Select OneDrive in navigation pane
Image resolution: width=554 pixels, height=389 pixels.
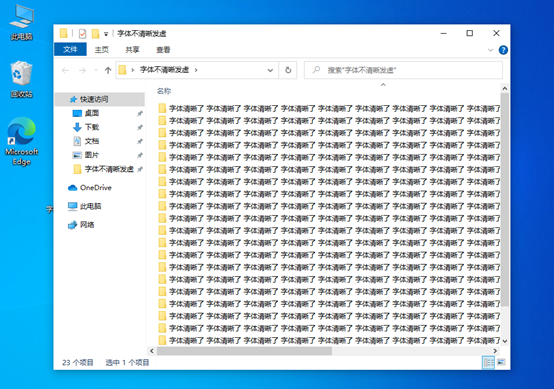point(90,188)
